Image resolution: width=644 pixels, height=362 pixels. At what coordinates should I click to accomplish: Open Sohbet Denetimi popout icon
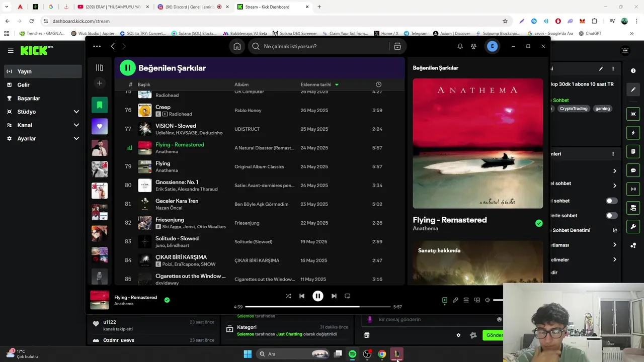[x=615, y=230]
